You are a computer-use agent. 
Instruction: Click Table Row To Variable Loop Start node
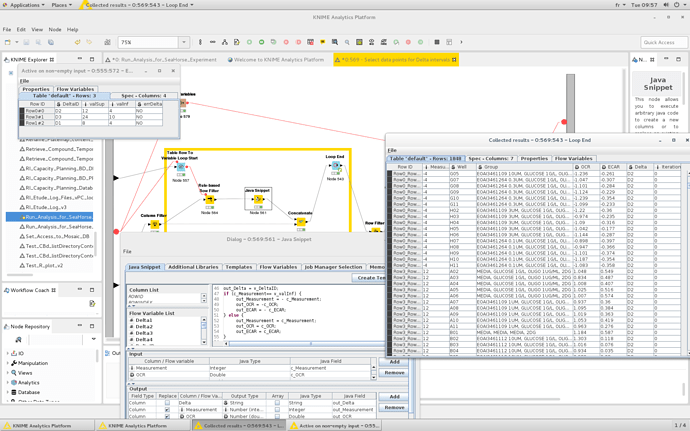(x=181, y=167)
